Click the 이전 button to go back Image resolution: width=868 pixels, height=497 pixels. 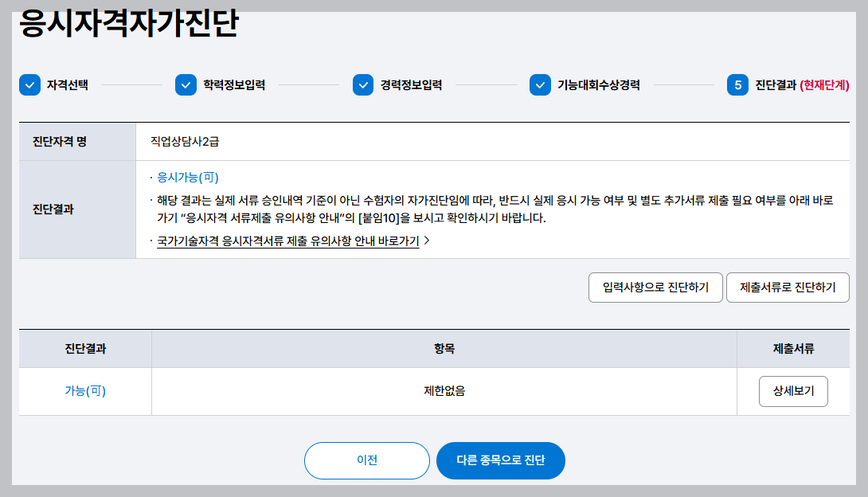click(366, 460)
